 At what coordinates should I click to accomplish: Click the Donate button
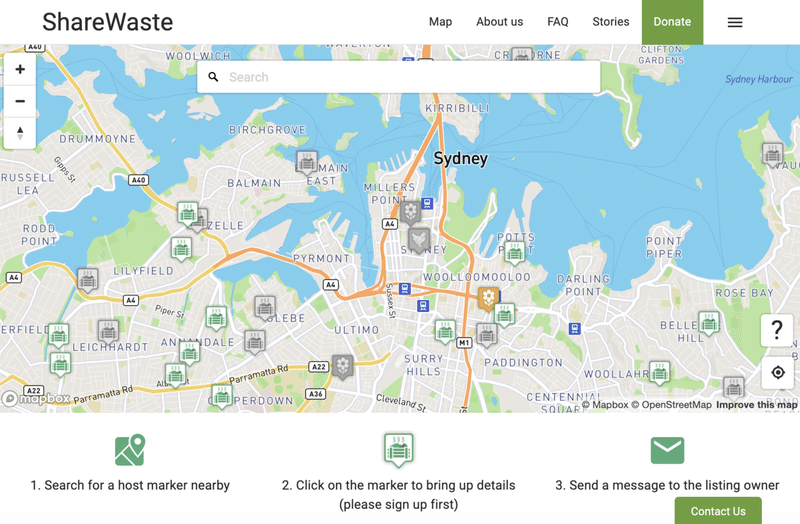[x=672, y=22]
